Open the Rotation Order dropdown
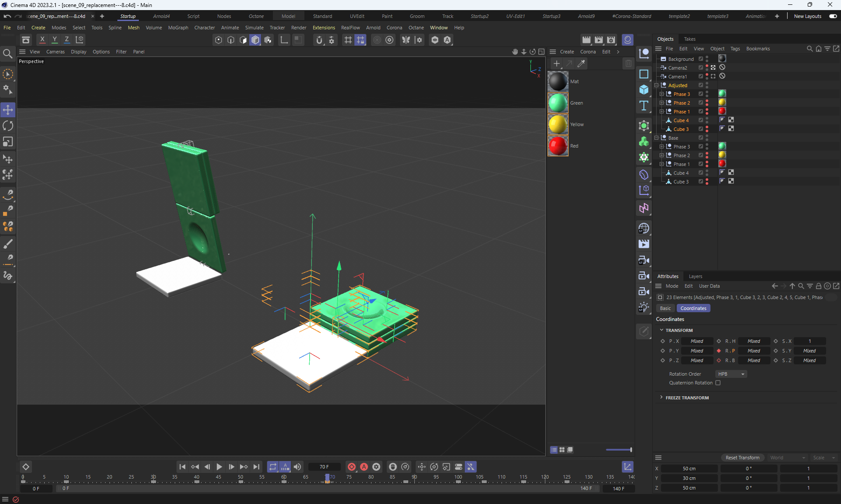841x504 pixels. (731, 374)
